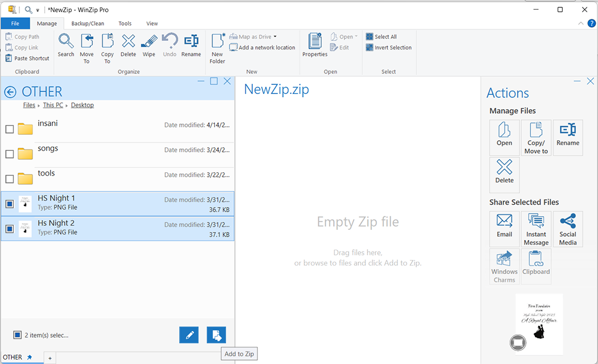The width and height of the screenshot is (598, 364).
Task: Uncheck the HS Night 1 checkbox
Action: point(10,204)
